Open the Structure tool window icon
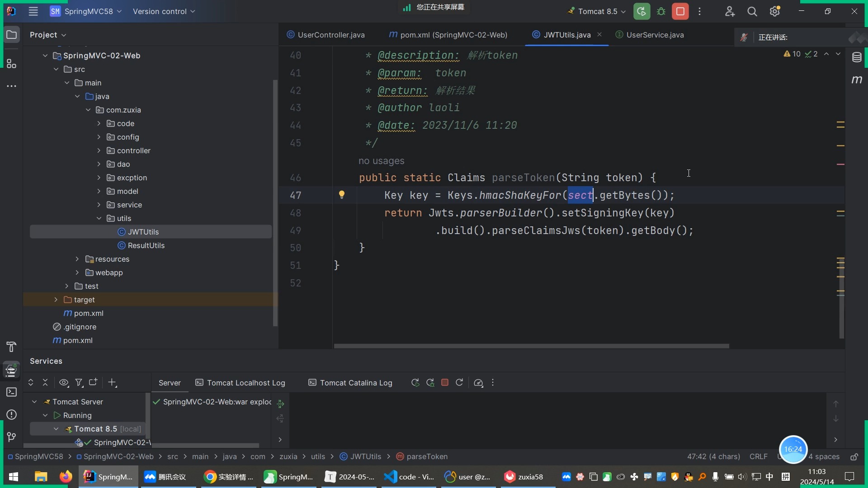 tap(12, 64)
